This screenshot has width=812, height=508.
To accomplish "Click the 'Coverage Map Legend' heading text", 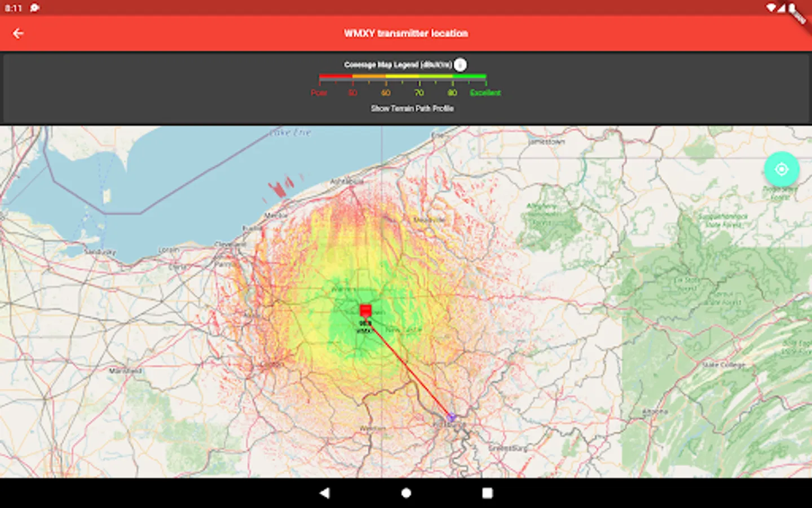I will [x=398, y=65].
